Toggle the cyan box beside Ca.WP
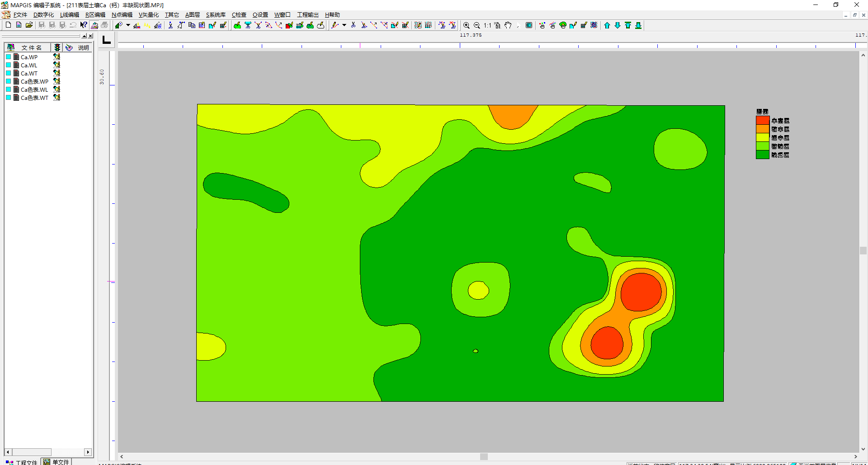The height and width of the screenshot is (465, 868). [x=8, y=57]
